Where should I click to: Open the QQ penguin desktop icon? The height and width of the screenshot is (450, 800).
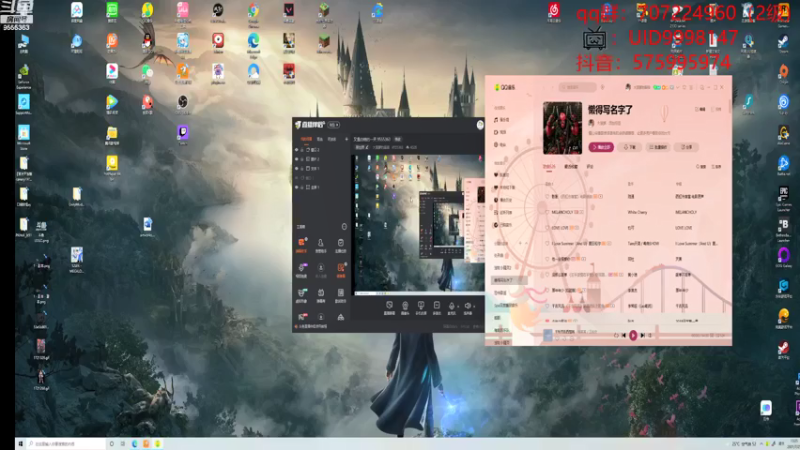coord(147,42)
